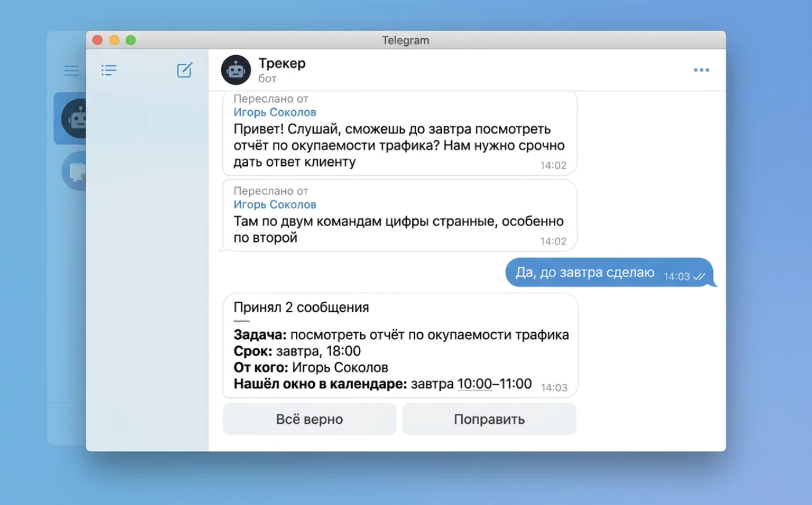Compose a new message with pencil icon
The image size is (812, 505).
tap(184, 70)
